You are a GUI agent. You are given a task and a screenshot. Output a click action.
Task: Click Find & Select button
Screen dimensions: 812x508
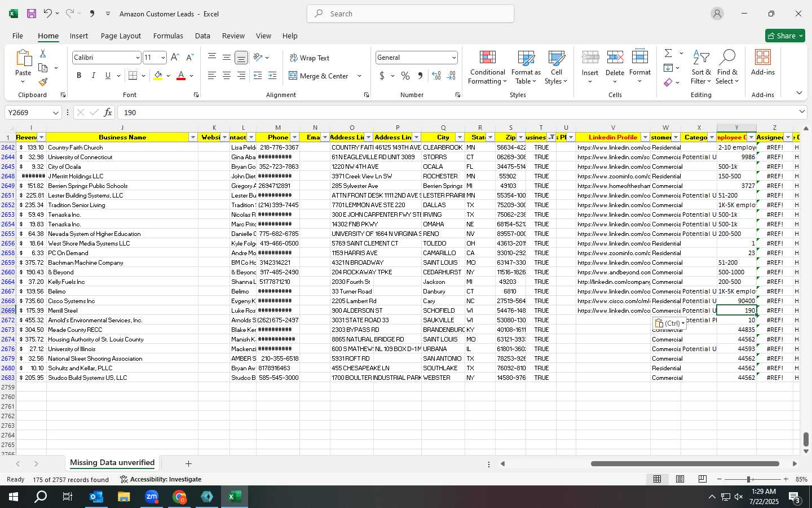(727, 67)
